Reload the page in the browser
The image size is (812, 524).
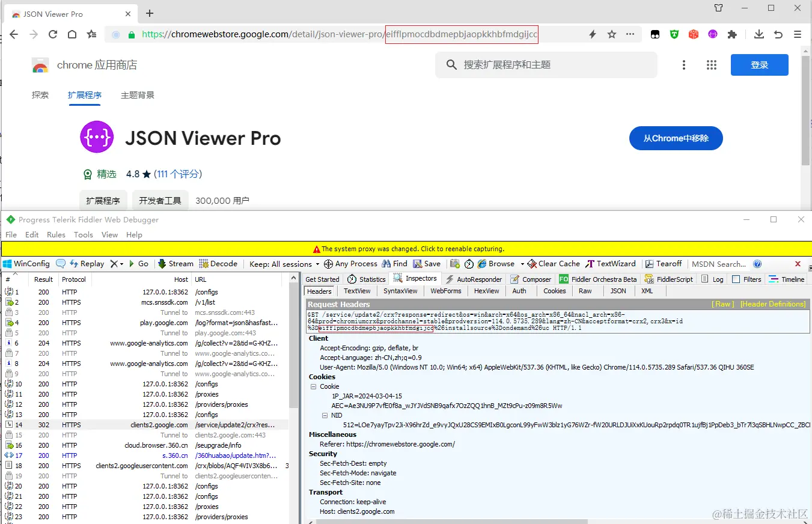(53, 34)
